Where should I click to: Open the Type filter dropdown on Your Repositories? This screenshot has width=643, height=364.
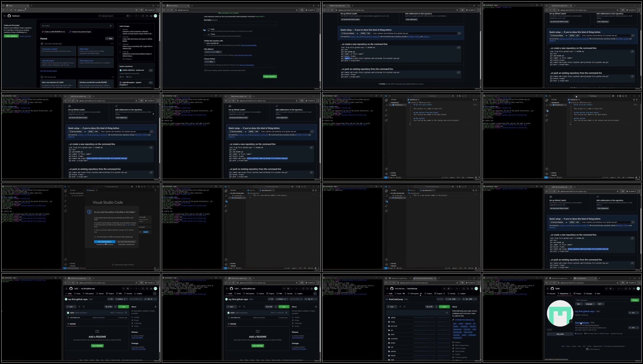pos(579,304)
